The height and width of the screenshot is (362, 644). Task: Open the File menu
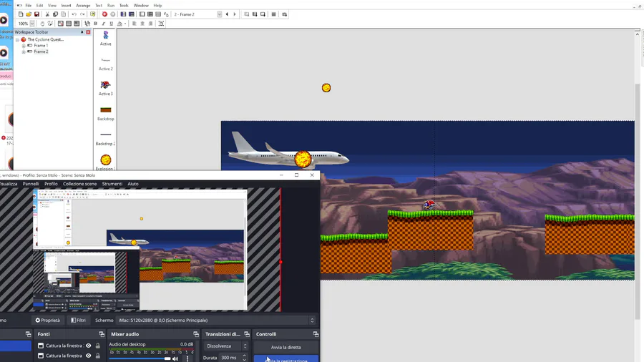tap(29, 5)
